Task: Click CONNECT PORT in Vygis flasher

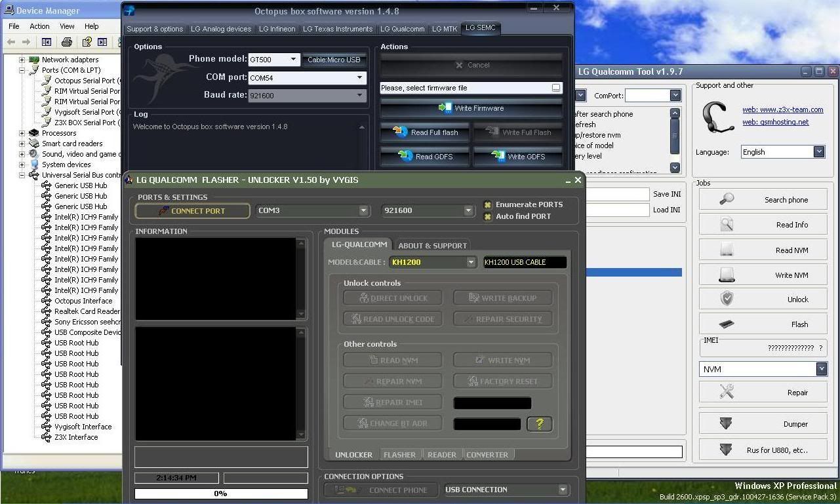Action: [192, 211]
